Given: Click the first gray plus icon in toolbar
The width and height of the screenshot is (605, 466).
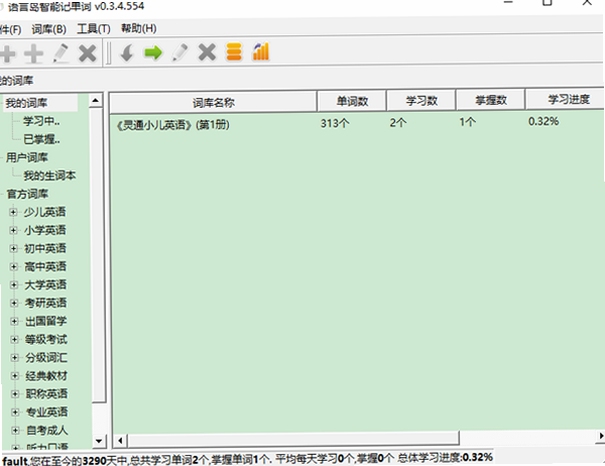Looking at the screenshot, I should [7, 53].
